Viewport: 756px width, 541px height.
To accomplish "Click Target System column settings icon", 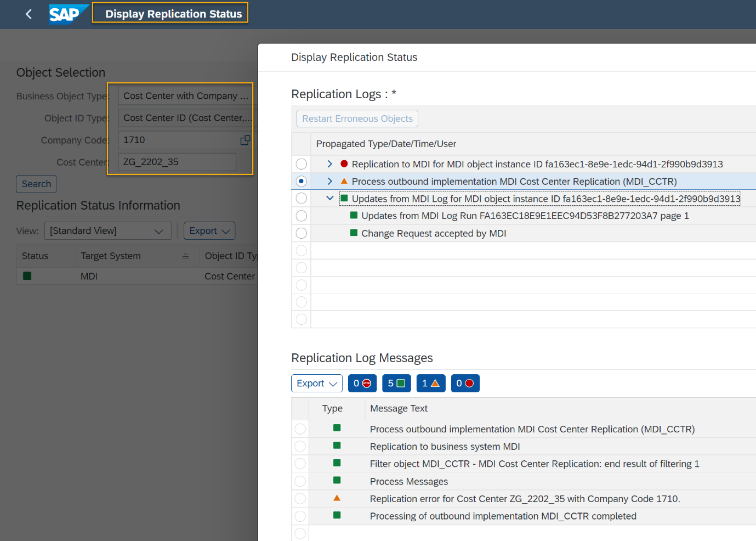I will (x=185, y=256).
